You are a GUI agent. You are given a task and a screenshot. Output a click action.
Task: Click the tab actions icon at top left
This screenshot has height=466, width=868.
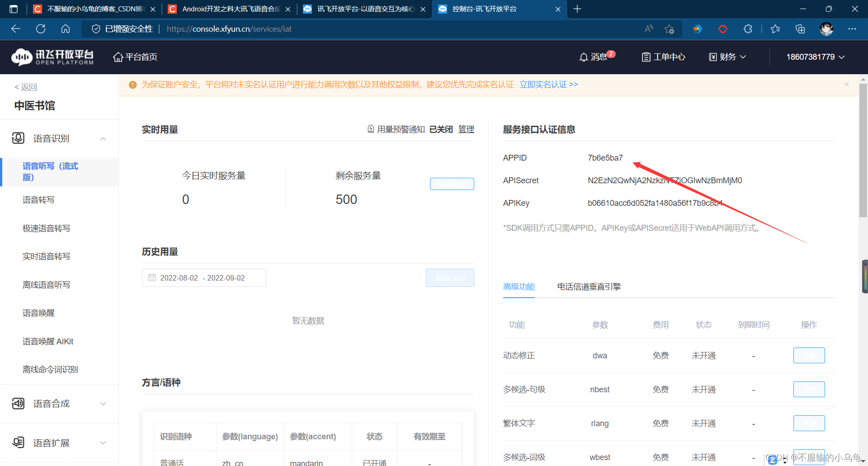tap(14, 9)
